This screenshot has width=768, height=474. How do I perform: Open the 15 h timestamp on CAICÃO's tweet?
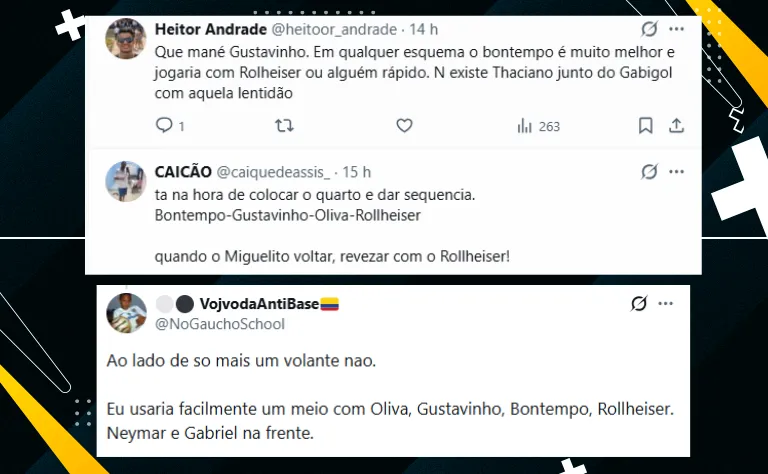357,172
